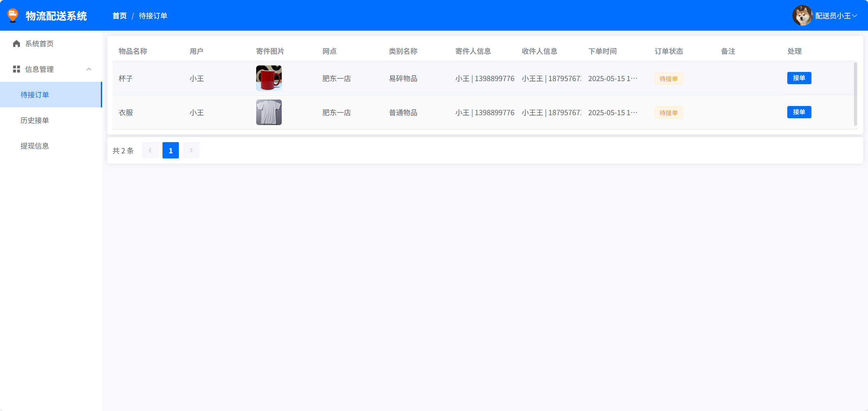The width and height of the screenshot is (868, 411).
Task: Select 历史接单 in sidebar
Action: tap(35, 120)
